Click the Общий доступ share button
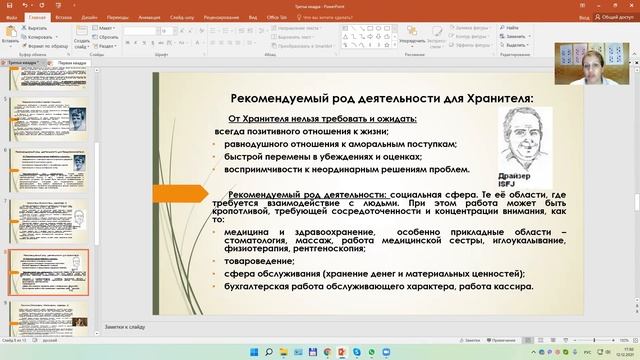Screen dimensions: 640x360 (614, 17)
